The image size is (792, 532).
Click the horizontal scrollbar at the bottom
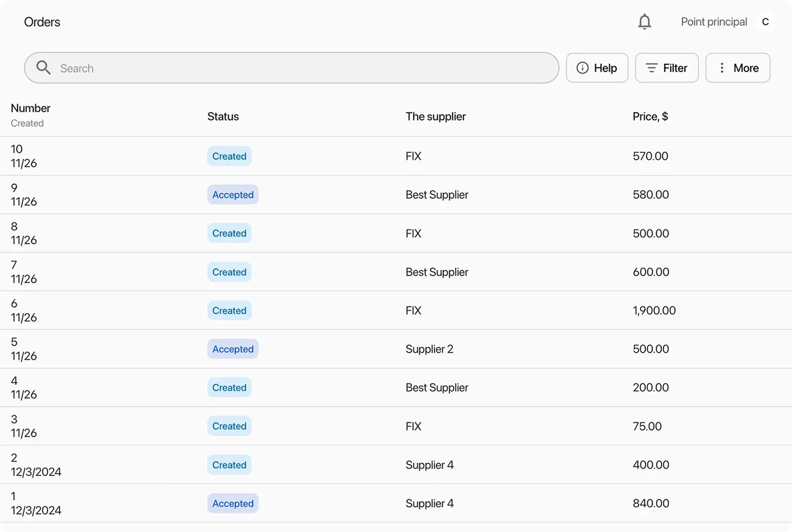tap(396, 528)
